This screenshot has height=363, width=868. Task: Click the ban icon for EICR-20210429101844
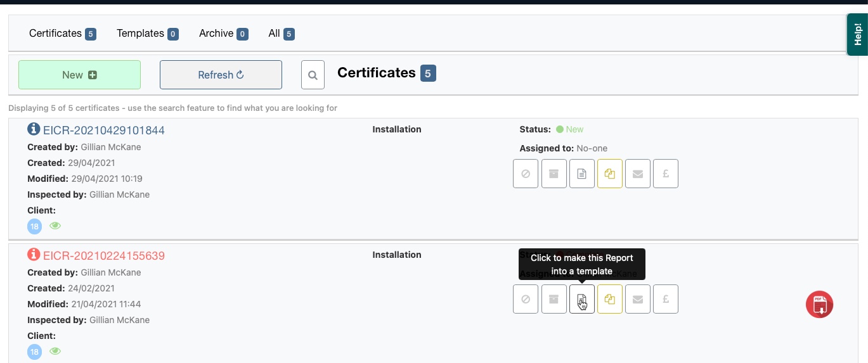[526, 174]
